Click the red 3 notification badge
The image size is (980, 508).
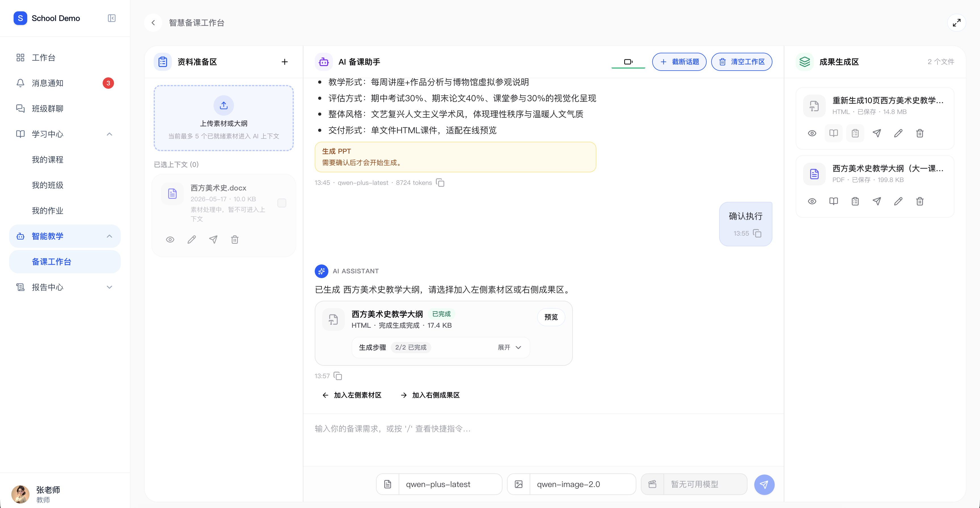[x=108, y=83]
